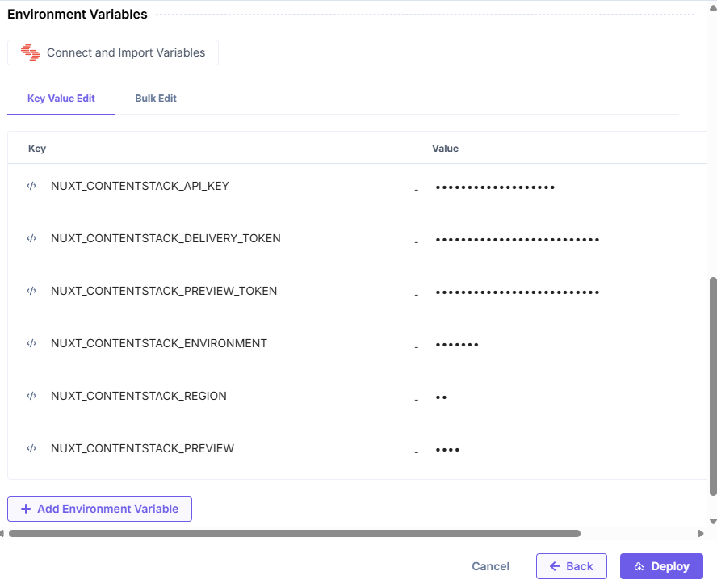Select the NUXT_CONTENTSTACK_API_KEY key name
Viewport: 717px width, 588px height.
(x=140, y=186)
